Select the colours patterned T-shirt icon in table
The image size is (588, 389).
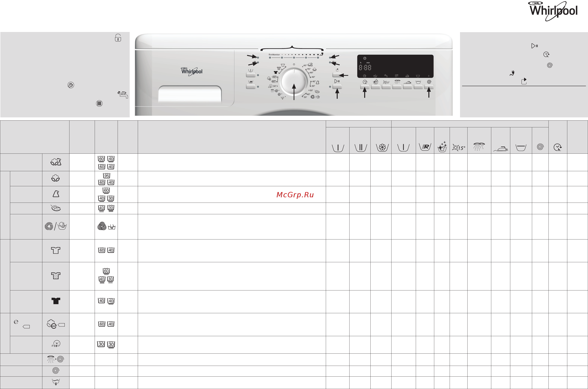pos(56,276)
